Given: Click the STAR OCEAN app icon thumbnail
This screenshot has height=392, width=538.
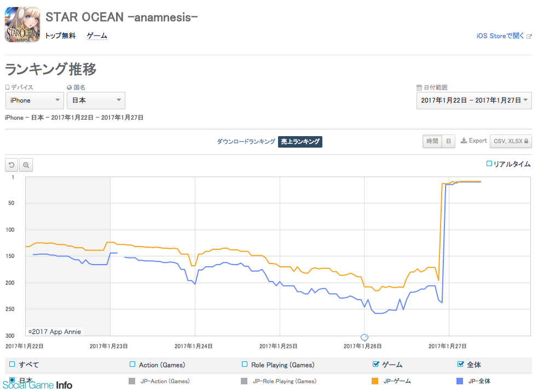Looking at the screenshot, I should [22, 25].
